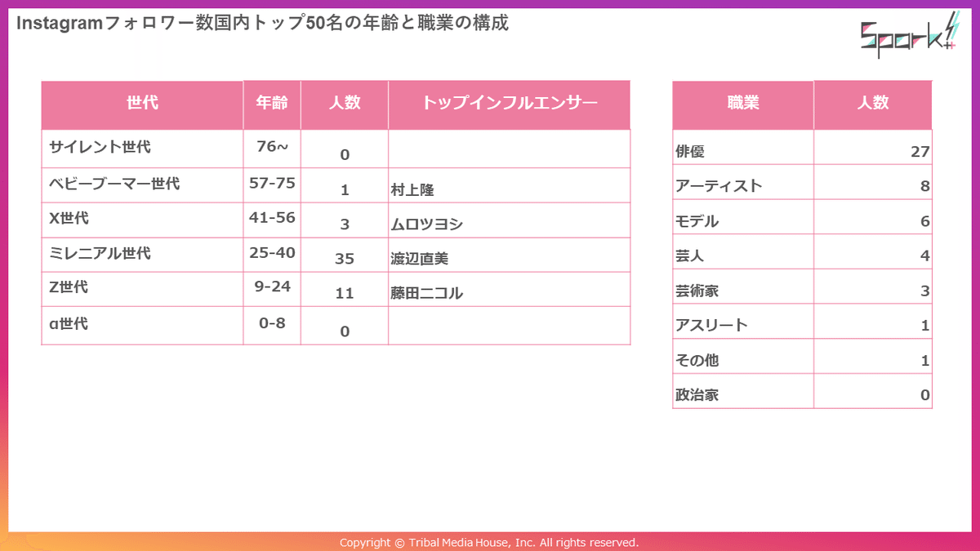Click the count 35 for ミレニアル世代
The width and height of the screenshot is (980, 551).
point(345,259)
